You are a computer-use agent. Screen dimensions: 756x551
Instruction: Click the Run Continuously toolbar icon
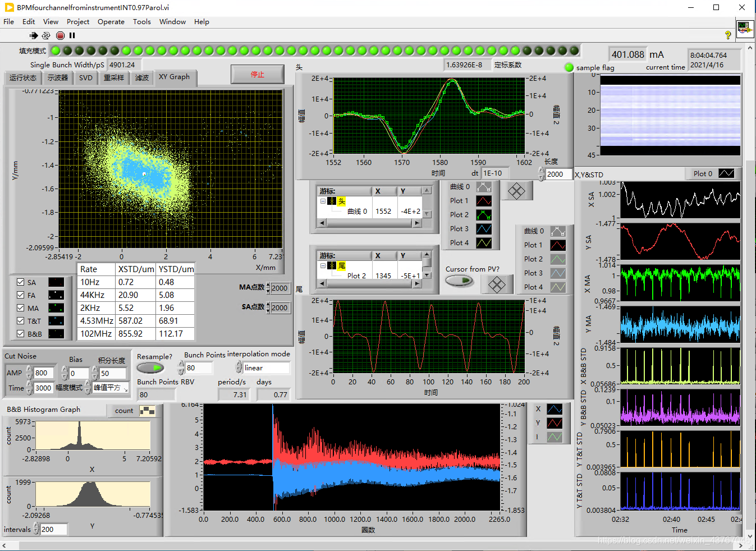46,35
